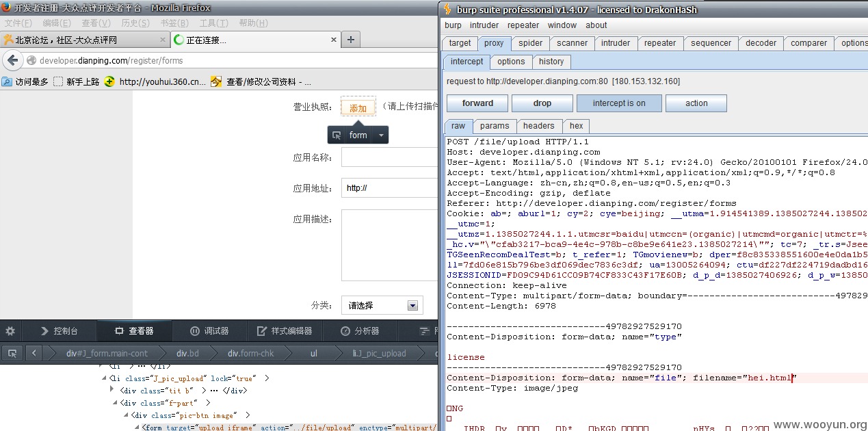Open the 帮助(H) menu in Firefox

point(253,23)
